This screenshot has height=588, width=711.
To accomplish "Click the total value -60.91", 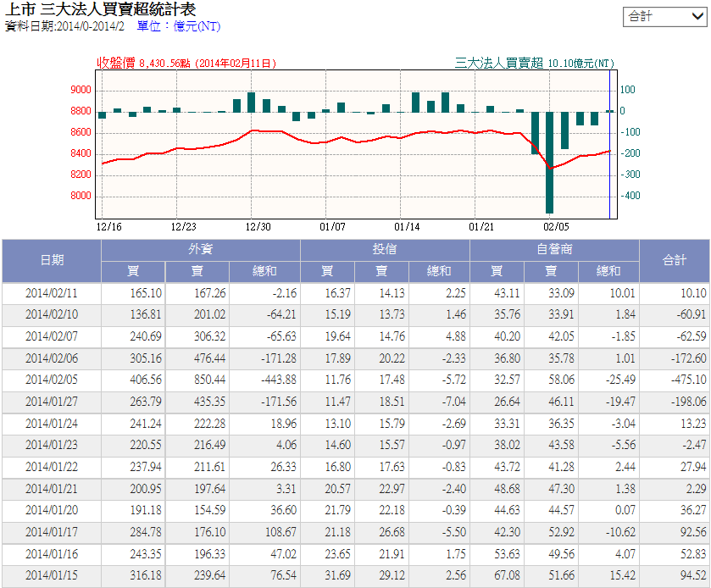I will coord(692,314).
